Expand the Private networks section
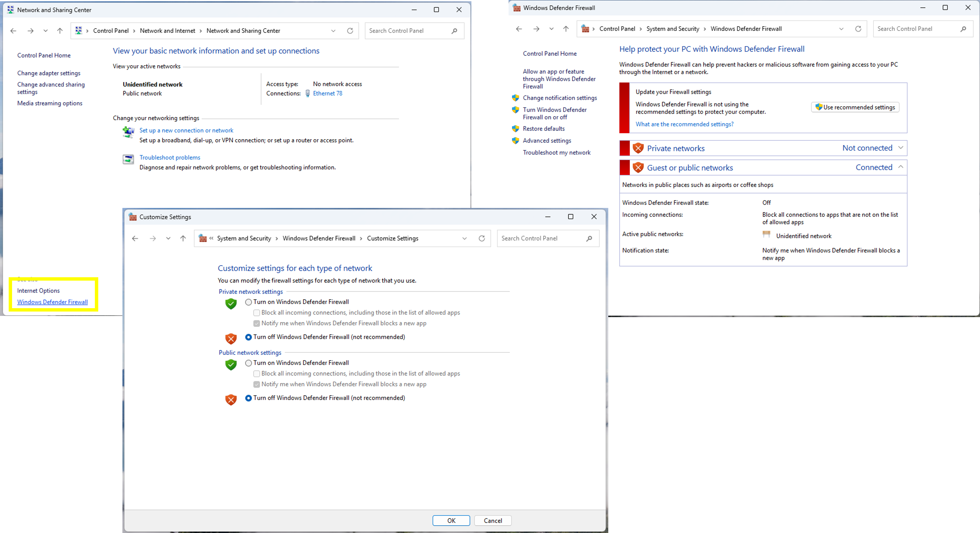Screen dimensions: 980x533 tap(900, 148)
